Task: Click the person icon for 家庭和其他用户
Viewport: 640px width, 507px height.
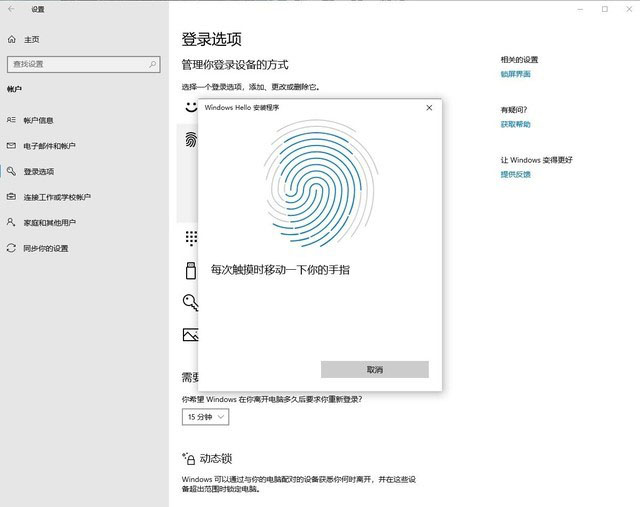Action: coord(11,222)
